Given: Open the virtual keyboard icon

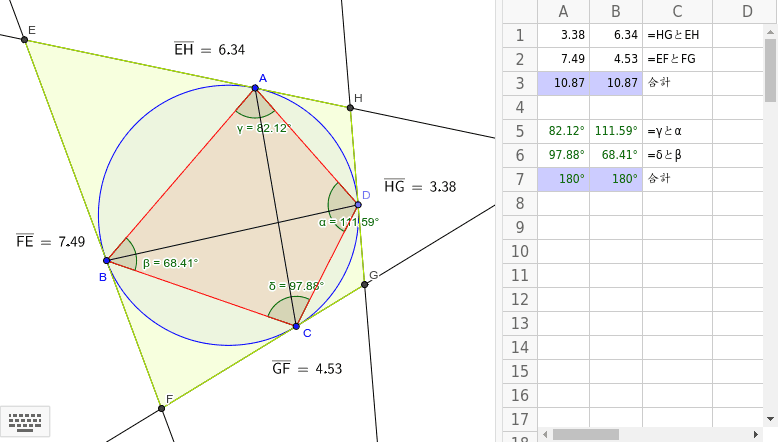Looking at the screenshot, I should click(25, 422).
